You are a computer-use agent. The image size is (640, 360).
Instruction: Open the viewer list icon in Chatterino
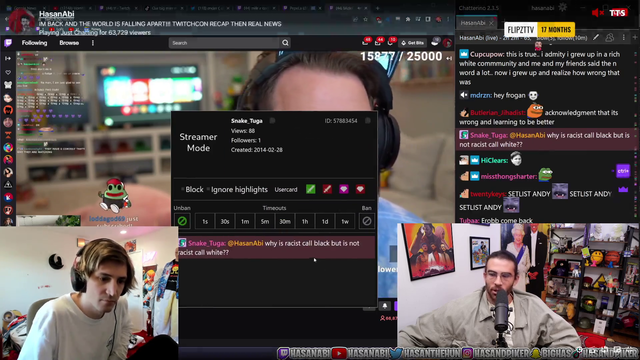click(609, 38)
